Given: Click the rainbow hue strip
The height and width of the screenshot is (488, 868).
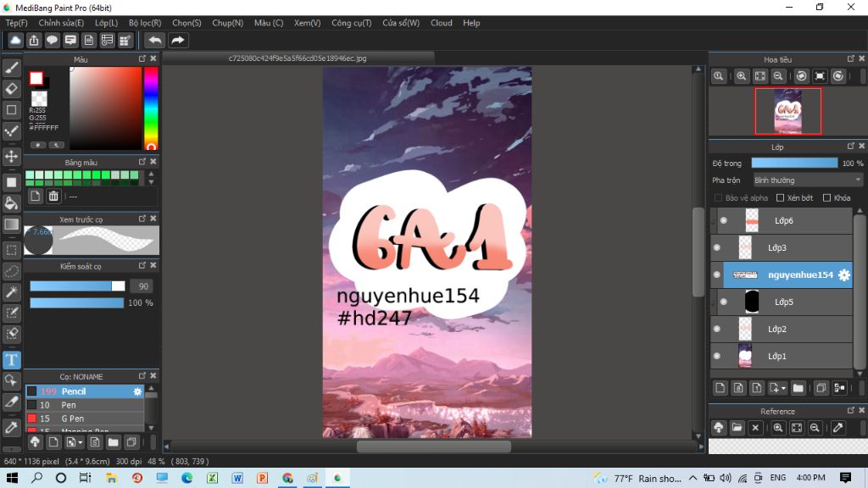Looking at the screenshot, I should click(x=151, y=108).
